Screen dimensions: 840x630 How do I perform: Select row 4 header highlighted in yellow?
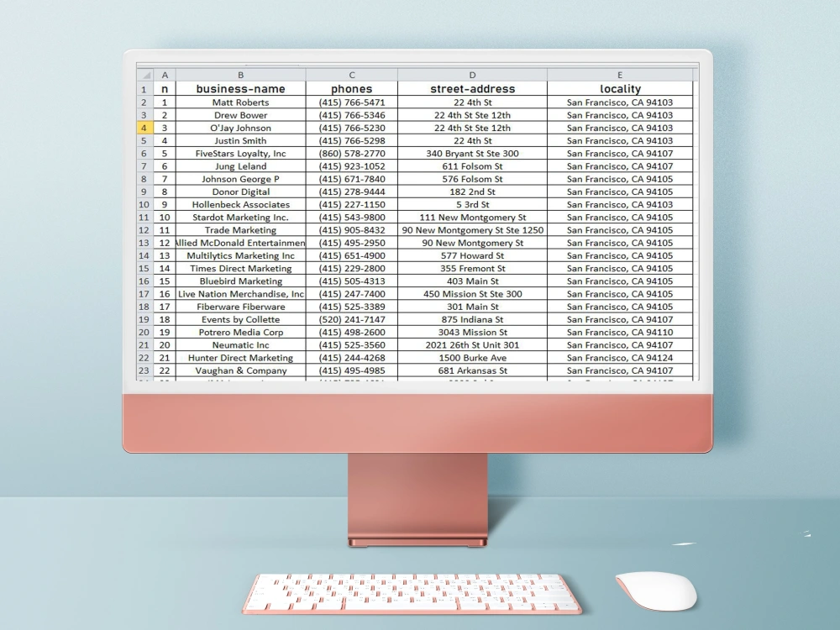pyautogui.click(x=145, y=128)
